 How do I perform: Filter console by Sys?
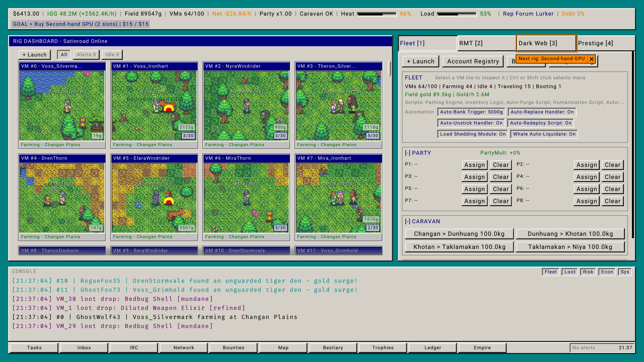click(625, 272)
